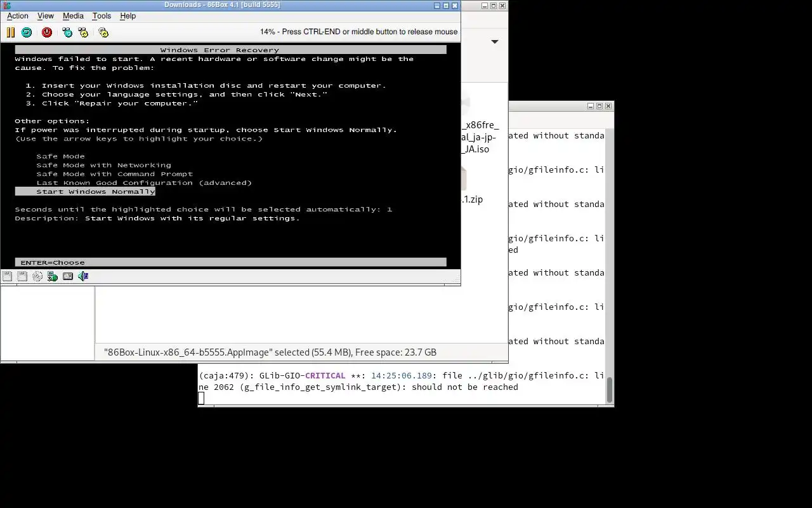Image resolution: width=812 pixels, height=508 pixels.
Task: Expand the file manager's dropdown arrow
Action: pos(495,42)
